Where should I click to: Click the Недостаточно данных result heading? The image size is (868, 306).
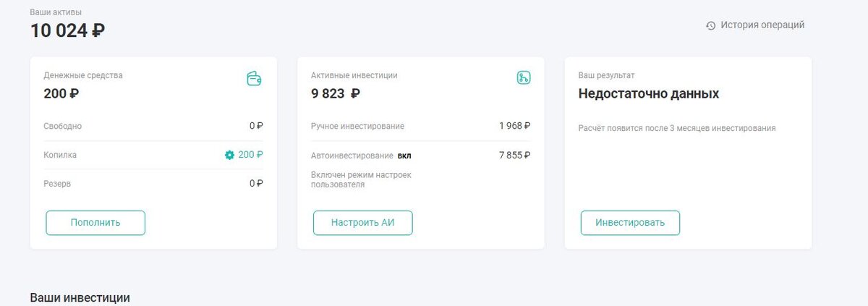(648, 93)
